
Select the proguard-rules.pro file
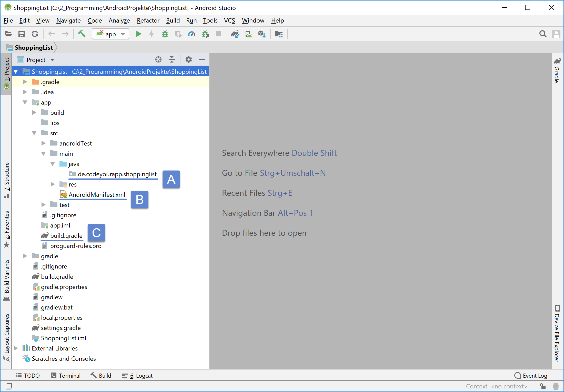click(x=76, y=246)
